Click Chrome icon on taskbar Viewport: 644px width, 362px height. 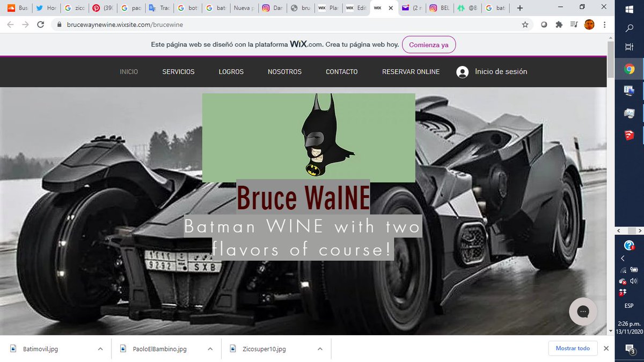(x=630, y=69)
